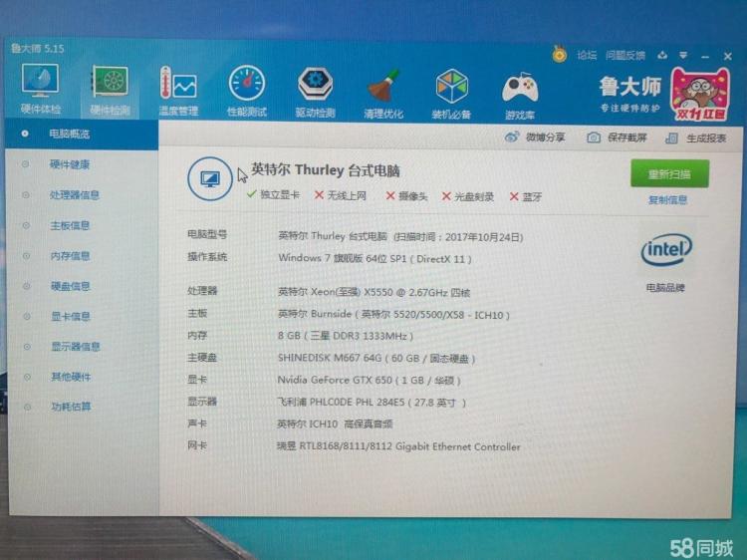Click the Xeon X5550 processor value
The image size is (747, 560).
[373, 292]
